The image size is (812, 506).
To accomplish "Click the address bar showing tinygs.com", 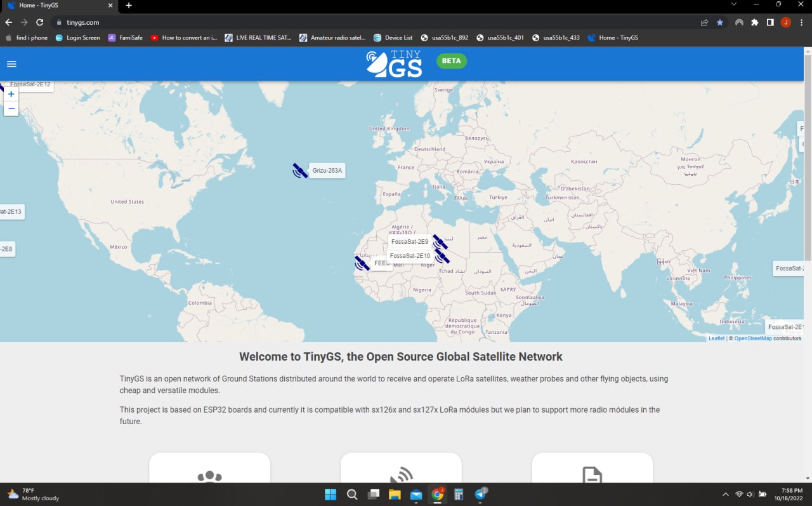I will click(374, 22).
